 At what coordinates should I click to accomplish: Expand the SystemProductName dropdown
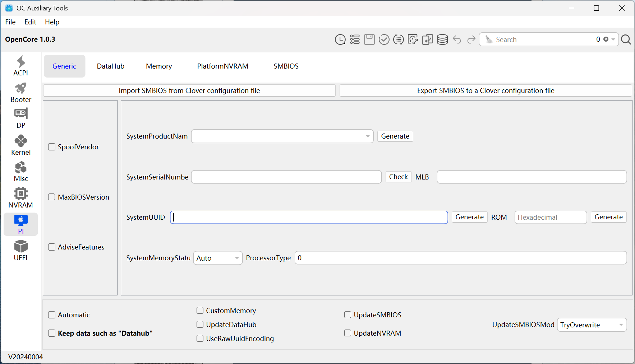367,136
